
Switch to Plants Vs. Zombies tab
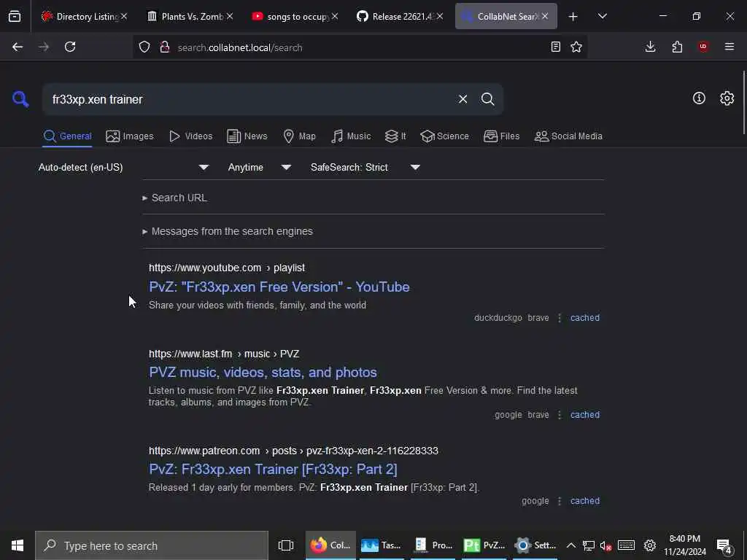point(190,17)
